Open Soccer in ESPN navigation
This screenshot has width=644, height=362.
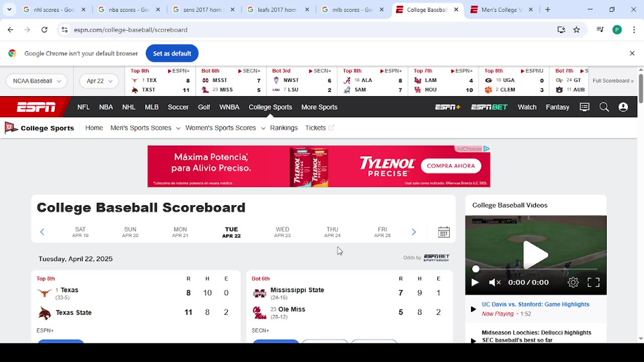(x=178, y=107)
